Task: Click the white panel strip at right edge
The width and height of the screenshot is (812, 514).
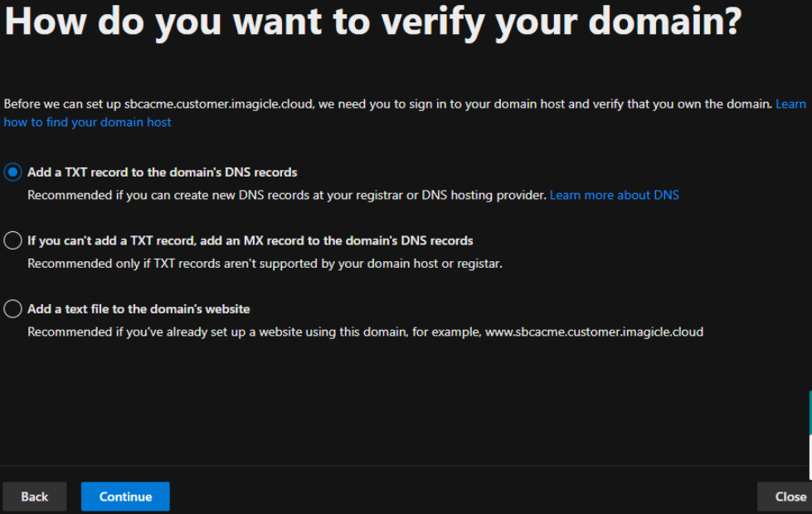Action: click(810, 457)
